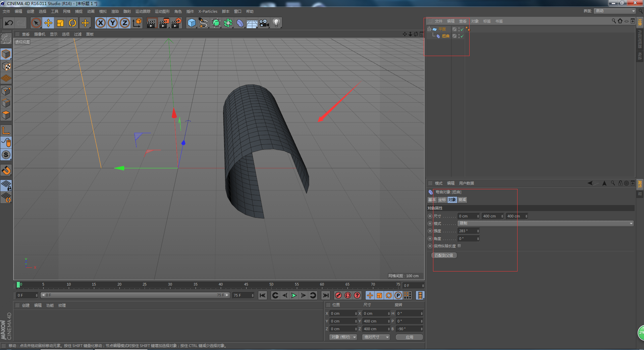
Task: Open the floor environment icon
Action: tap(252, 23)
